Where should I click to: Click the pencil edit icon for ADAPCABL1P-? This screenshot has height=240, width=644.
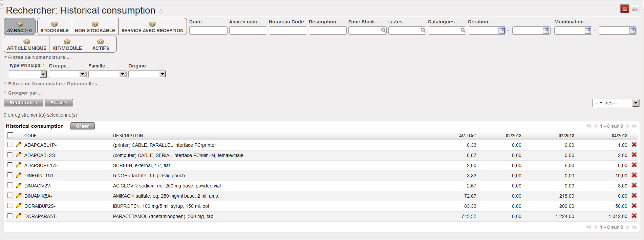click(x=19, y=145)
